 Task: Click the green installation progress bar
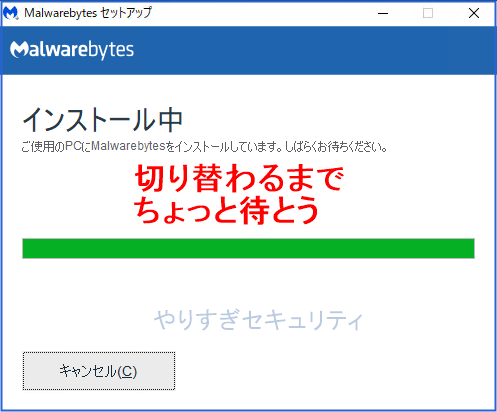pyautogui.click(x=248, y=248)
